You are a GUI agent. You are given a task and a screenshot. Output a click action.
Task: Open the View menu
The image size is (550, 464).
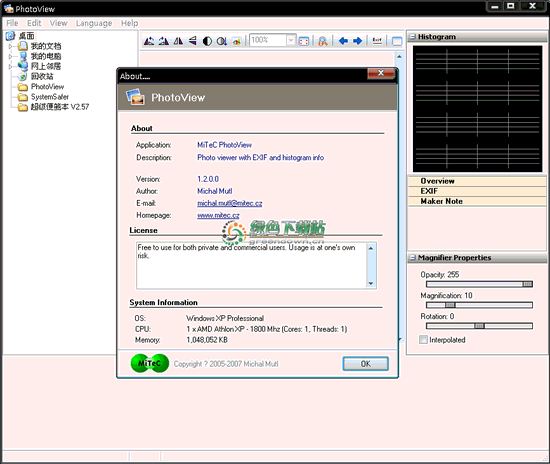click(58, 23)
